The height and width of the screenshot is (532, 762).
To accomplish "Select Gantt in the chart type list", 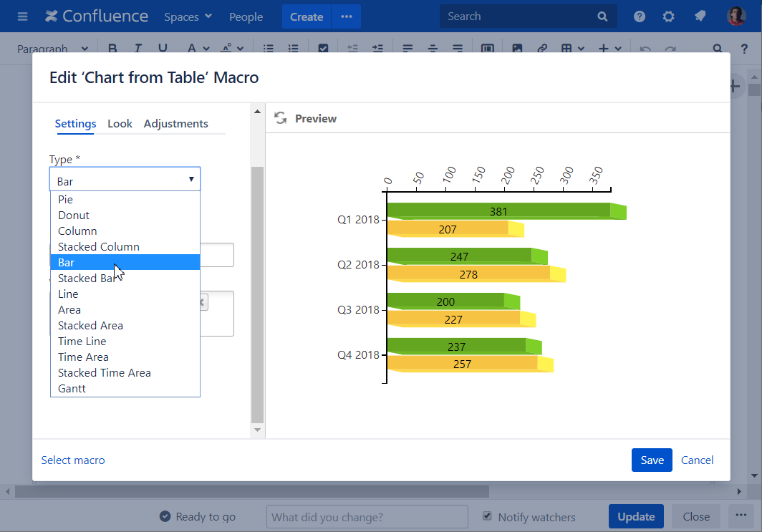I will pyautogui.click(x=72, y=389).
